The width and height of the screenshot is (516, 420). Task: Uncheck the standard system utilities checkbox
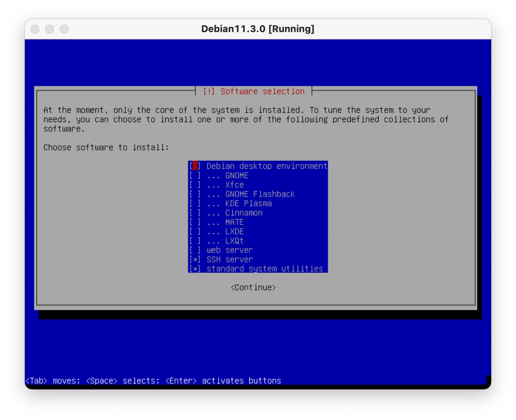195,269
